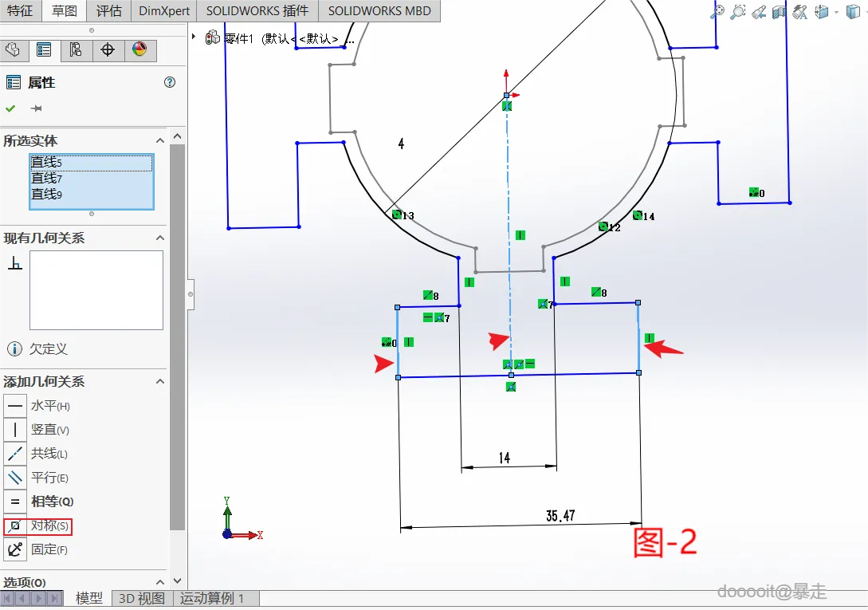Confirm with the green check mark
This screenshot has width=868, height=610.
point(10,108)
